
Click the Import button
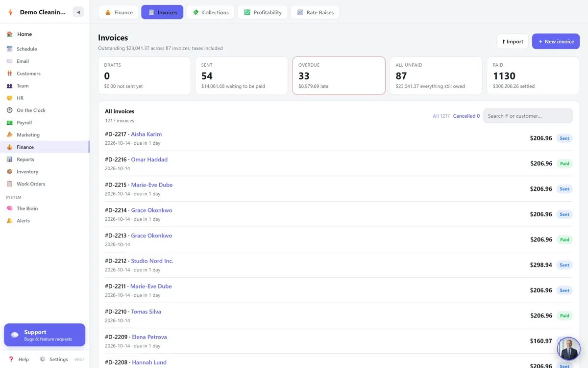tap(513, 42)
